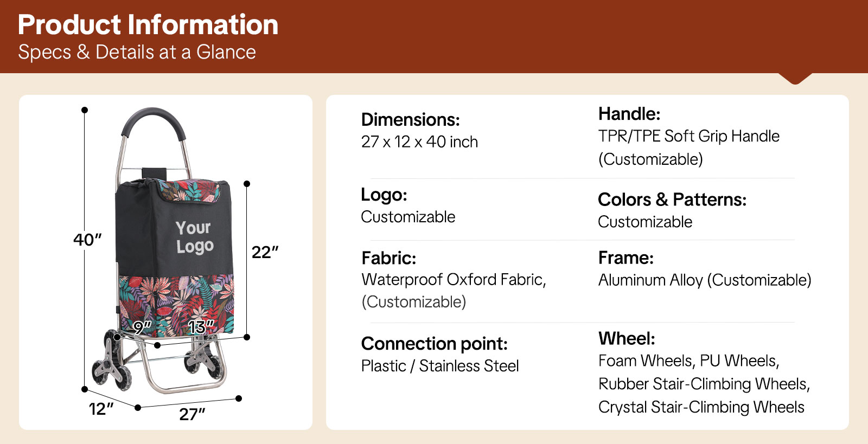Click the "27 x 12 x 40 inch" value
This screenshot has height=444, width=868.
(x=419, y=142)
